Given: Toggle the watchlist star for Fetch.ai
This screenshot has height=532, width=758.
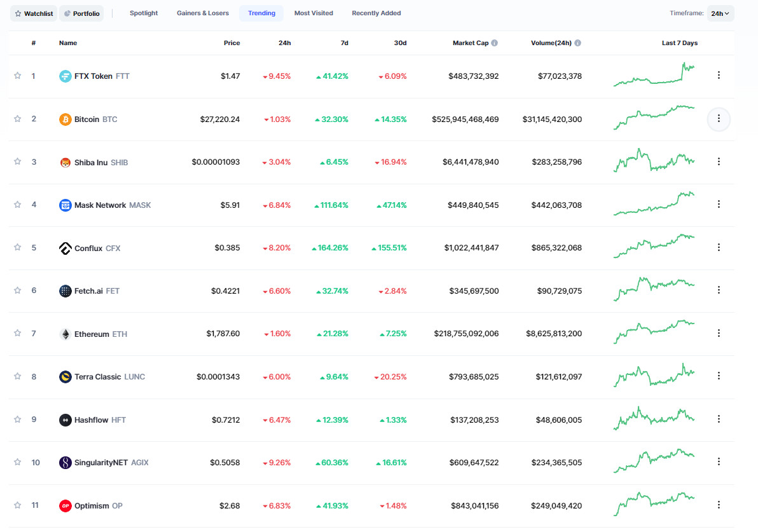Looking at the screenshot, I should click(18, 290).
